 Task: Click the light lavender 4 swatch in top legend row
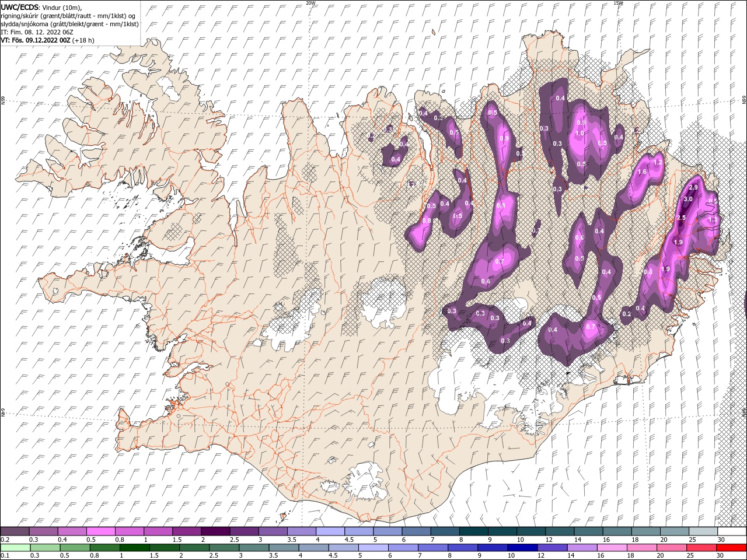click(330, 531)
